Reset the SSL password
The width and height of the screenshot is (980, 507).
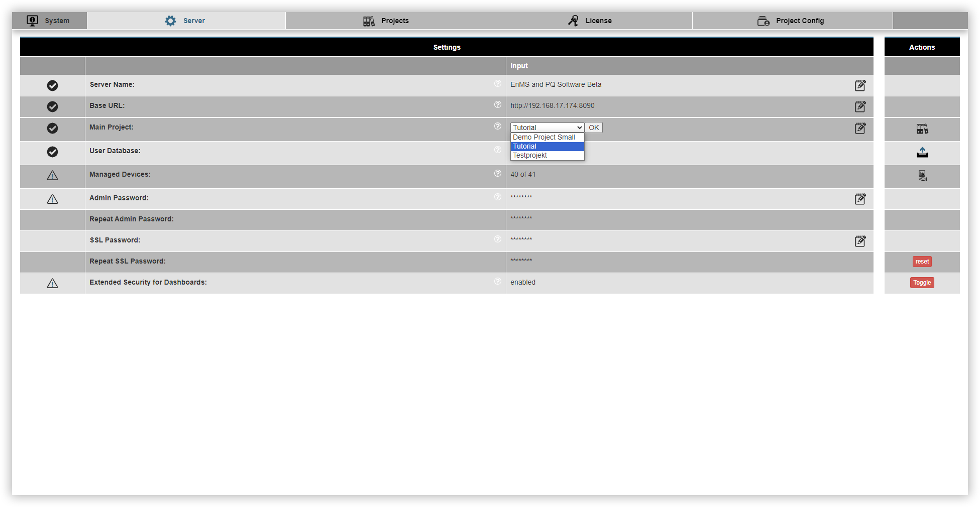922,261
